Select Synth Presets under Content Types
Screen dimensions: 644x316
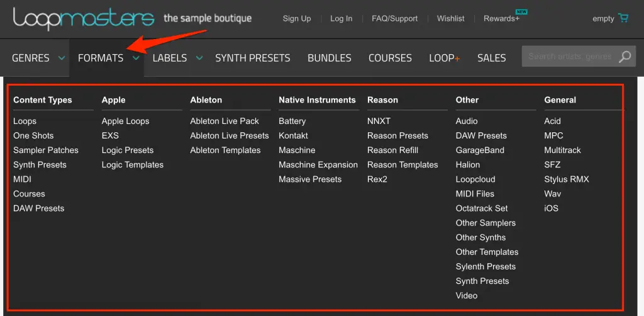click(x=40, y=165)
